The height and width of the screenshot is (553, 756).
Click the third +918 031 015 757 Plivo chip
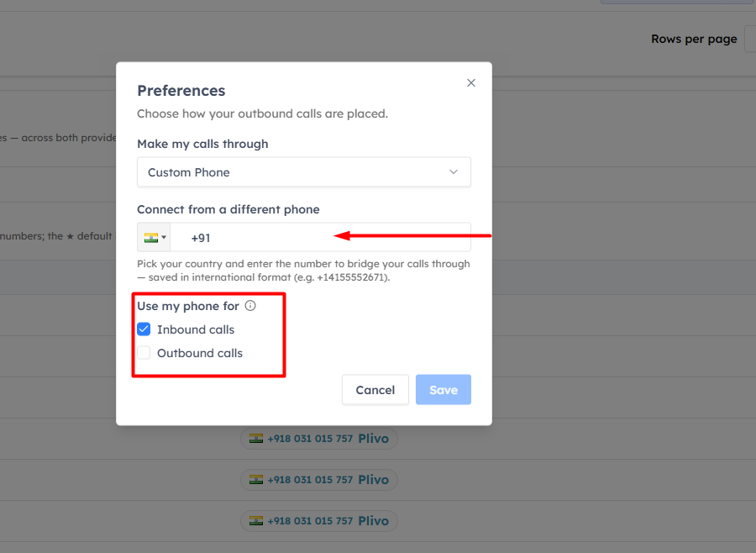(x=319, y=521)
